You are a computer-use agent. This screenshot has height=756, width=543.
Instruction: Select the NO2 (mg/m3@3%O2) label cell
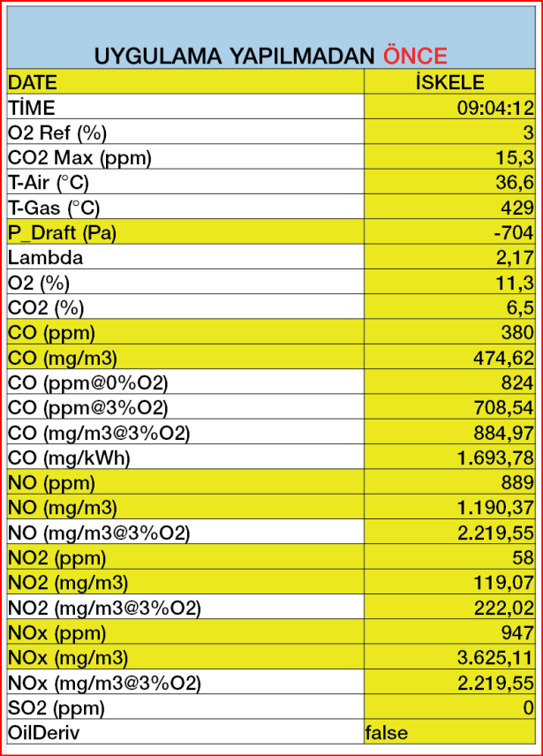[185, 608]
